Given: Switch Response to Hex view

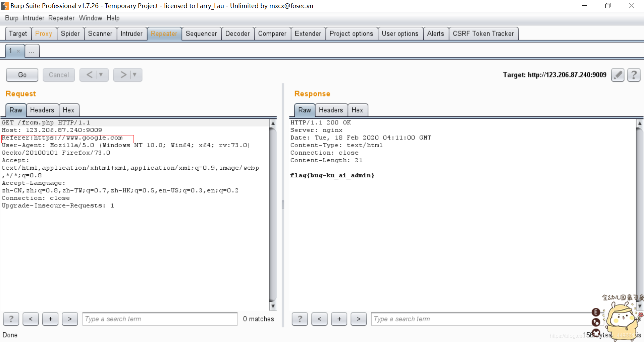Looking at the screenshot, I should click(357, 110).
